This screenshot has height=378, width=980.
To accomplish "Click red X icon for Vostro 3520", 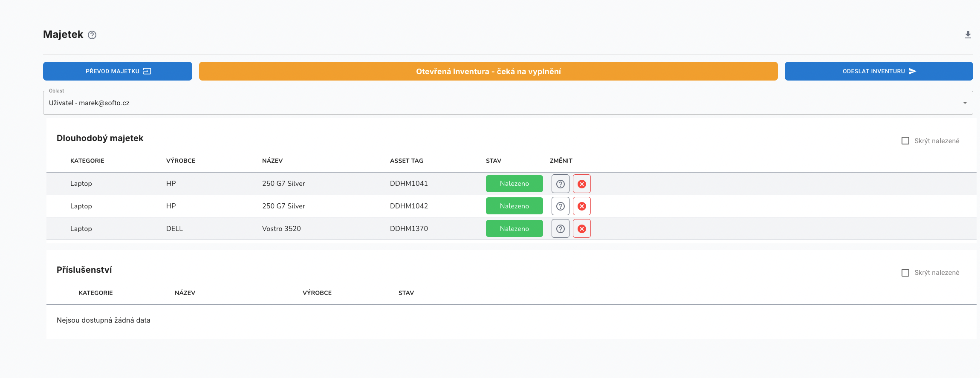I will click(x=581, y=229).
